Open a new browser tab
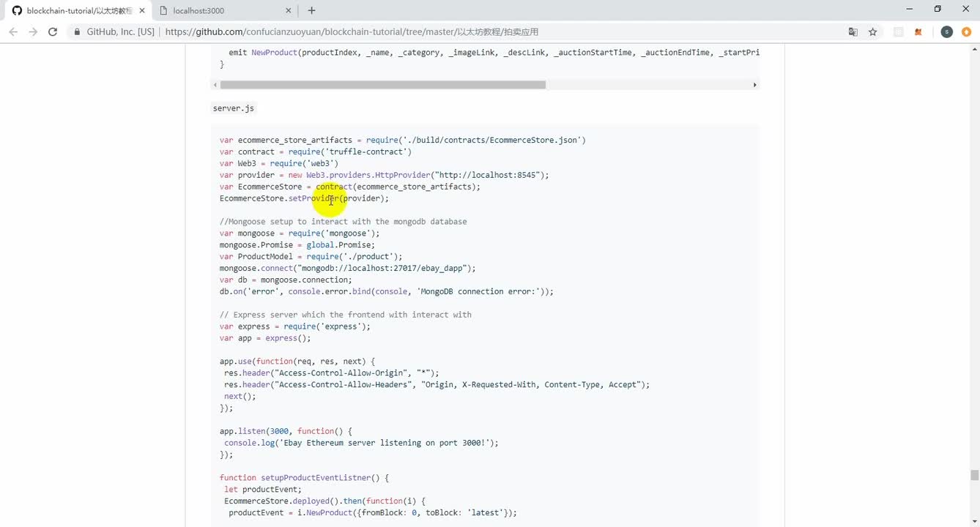 [x=312, y=10]
